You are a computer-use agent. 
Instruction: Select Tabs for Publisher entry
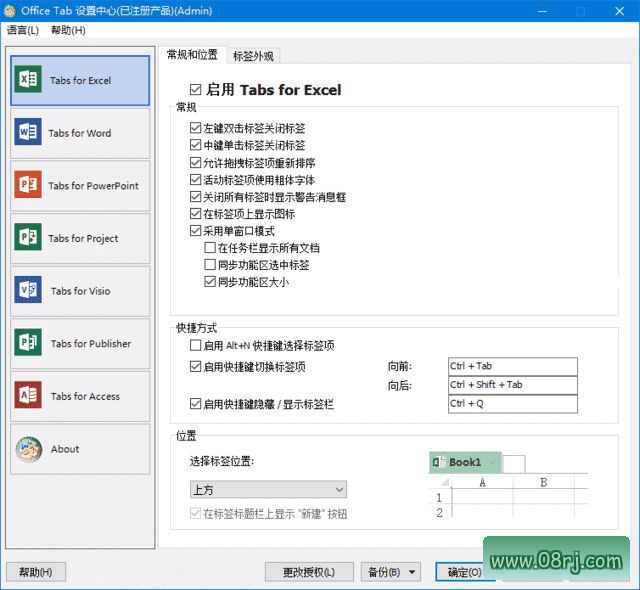click(x=80, y=344)
